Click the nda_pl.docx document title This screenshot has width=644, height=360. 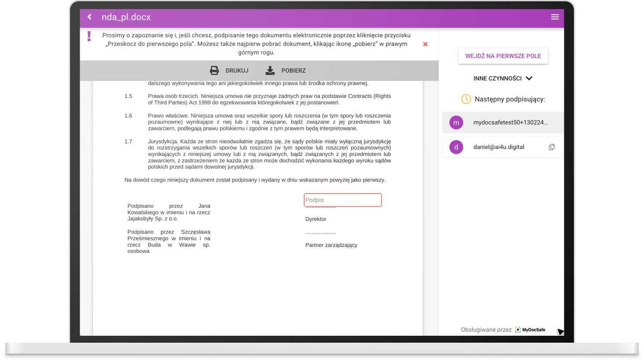pyautogui.click(x=126, y=17)
